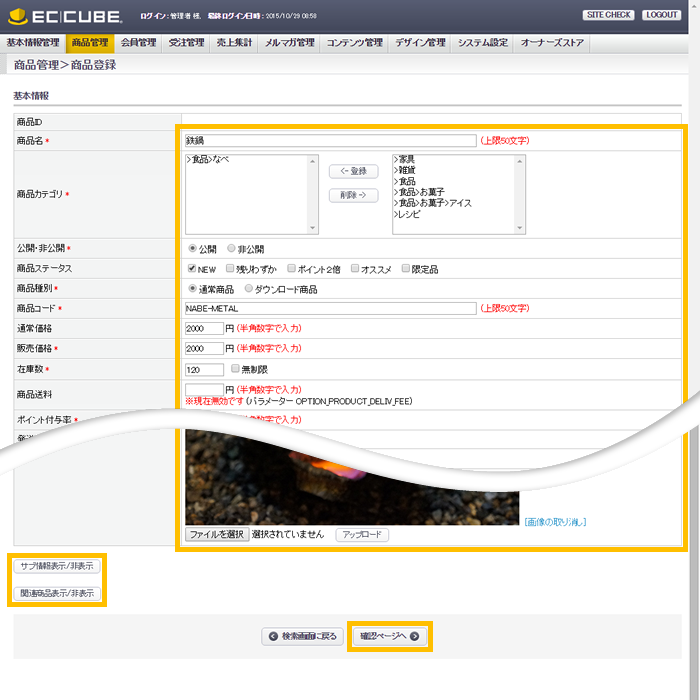Image resolution: width=700 pixels, height=700 pixels.
Task: Uncheck the NEW status checkbox
Action: pos(192,269)
